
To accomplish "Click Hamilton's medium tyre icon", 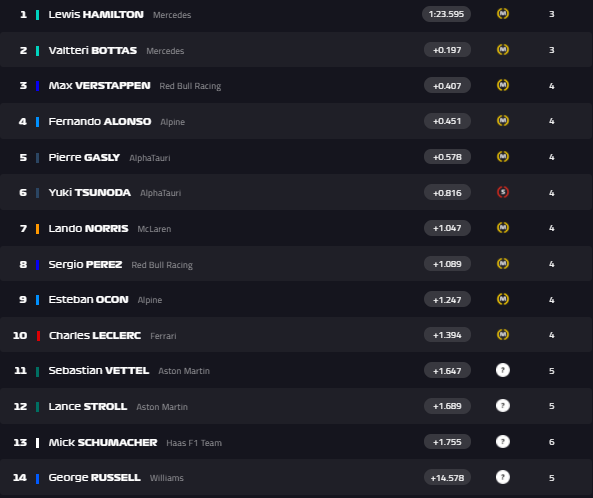I will pos(503,14).
